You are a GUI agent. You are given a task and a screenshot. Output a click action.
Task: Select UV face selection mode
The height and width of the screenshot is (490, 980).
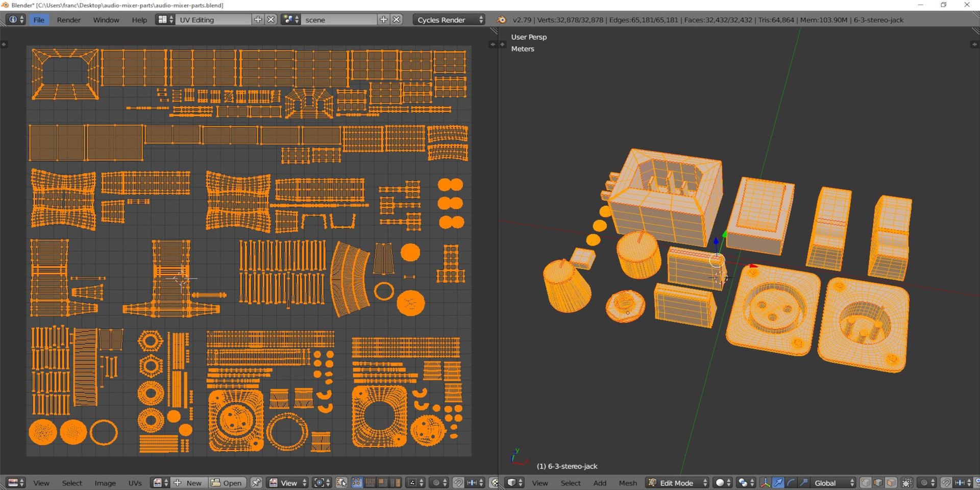382,482
